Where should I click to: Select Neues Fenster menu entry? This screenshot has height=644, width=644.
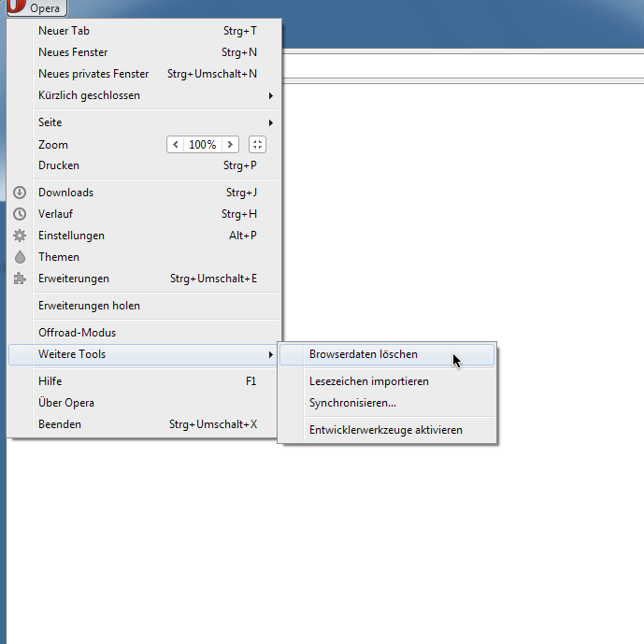point(145,52)
